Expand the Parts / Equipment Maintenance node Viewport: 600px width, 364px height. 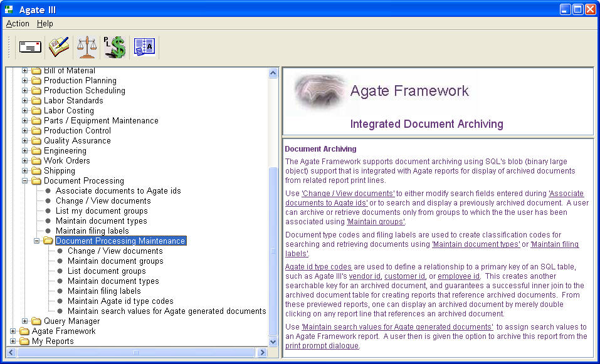tap(25, 121)
